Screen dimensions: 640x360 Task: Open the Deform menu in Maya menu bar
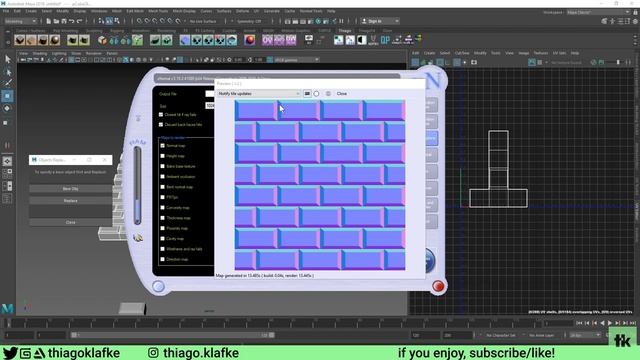242,11
